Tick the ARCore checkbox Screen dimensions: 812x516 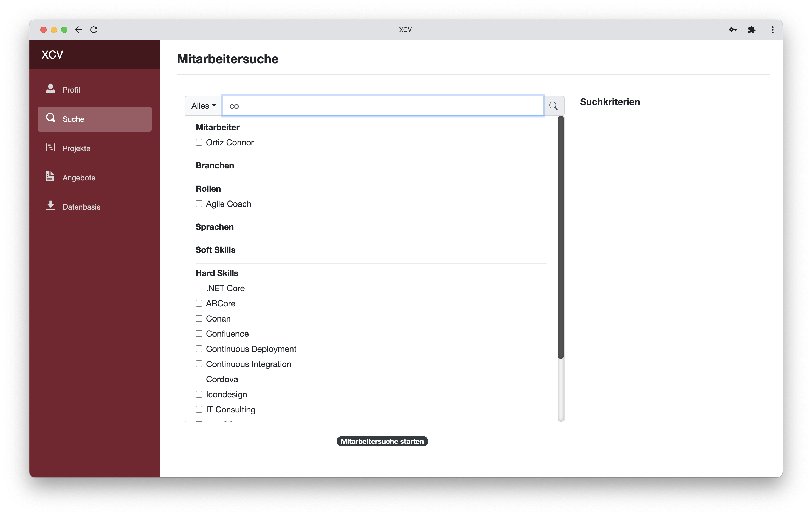pyautogui.click(x=199, y=303)
